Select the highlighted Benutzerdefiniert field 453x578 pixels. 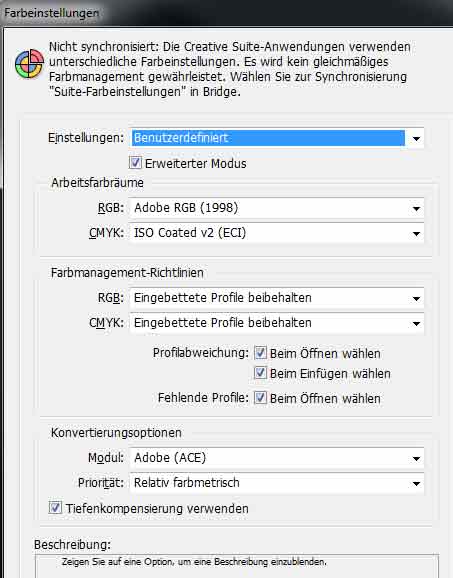coord(268,138)
